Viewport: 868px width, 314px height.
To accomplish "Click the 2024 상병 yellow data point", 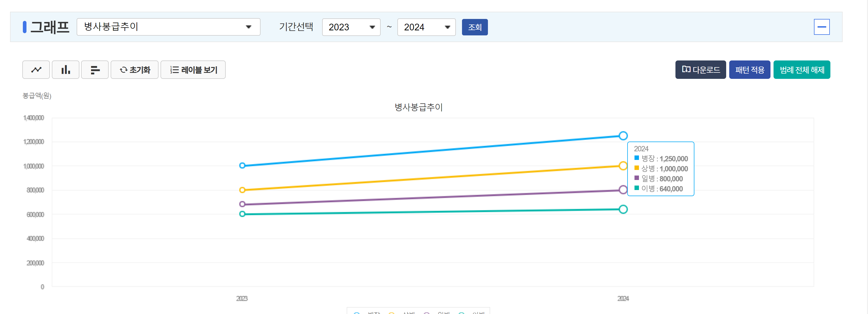I will coord(623,166).
